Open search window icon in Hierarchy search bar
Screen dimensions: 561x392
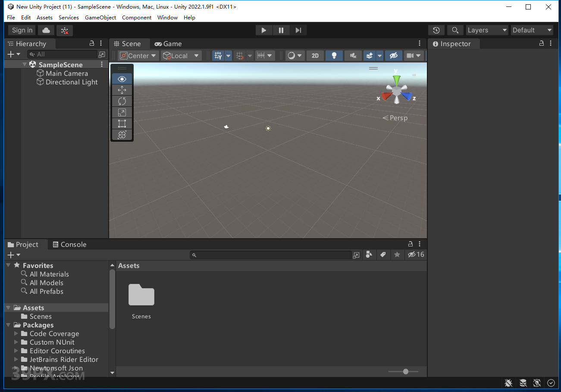pos(102,54)
